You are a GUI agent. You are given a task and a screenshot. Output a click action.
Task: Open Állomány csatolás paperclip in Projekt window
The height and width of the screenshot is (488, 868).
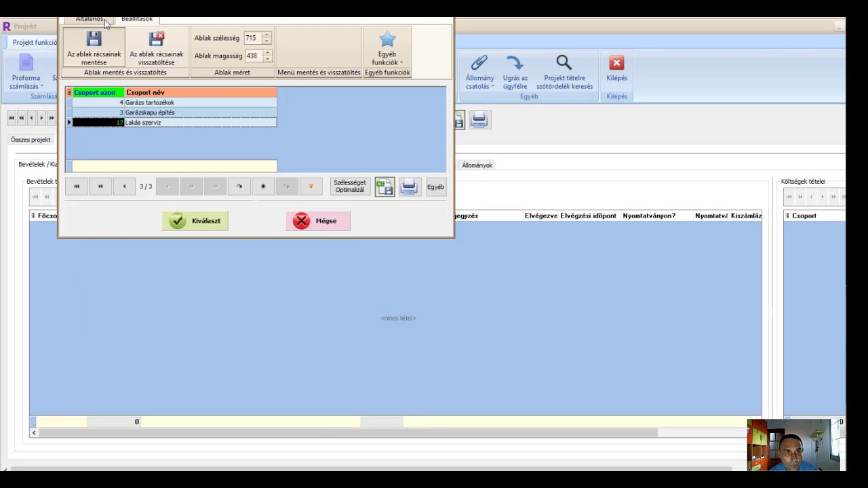pos(479,73)
